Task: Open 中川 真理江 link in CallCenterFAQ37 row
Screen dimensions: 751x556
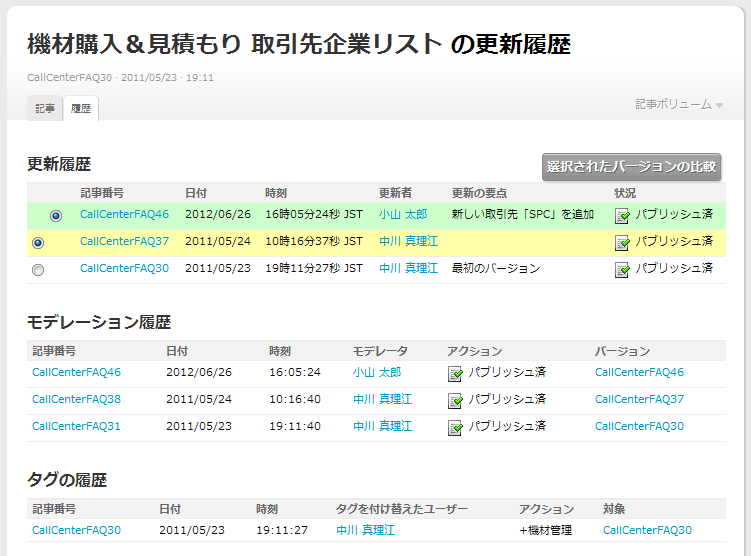Action: (409, 241)
